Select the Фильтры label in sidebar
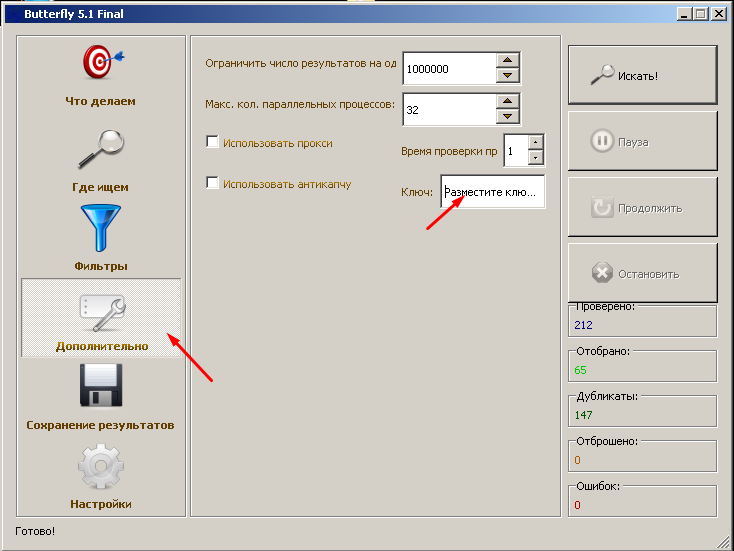Screen dimensions: 734x551 pyautogui.click(x=100, y=266)
